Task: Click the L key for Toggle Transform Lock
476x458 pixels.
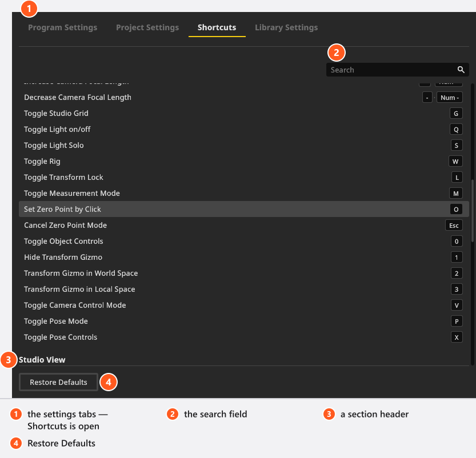Action: coord(457,178)
